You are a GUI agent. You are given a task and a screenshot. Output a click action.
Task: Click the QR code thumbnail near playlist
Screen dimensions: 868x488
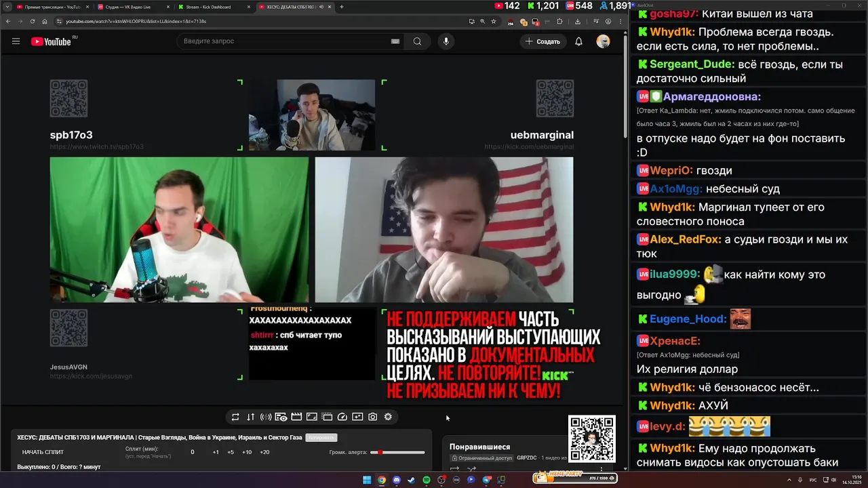(591, 439)
